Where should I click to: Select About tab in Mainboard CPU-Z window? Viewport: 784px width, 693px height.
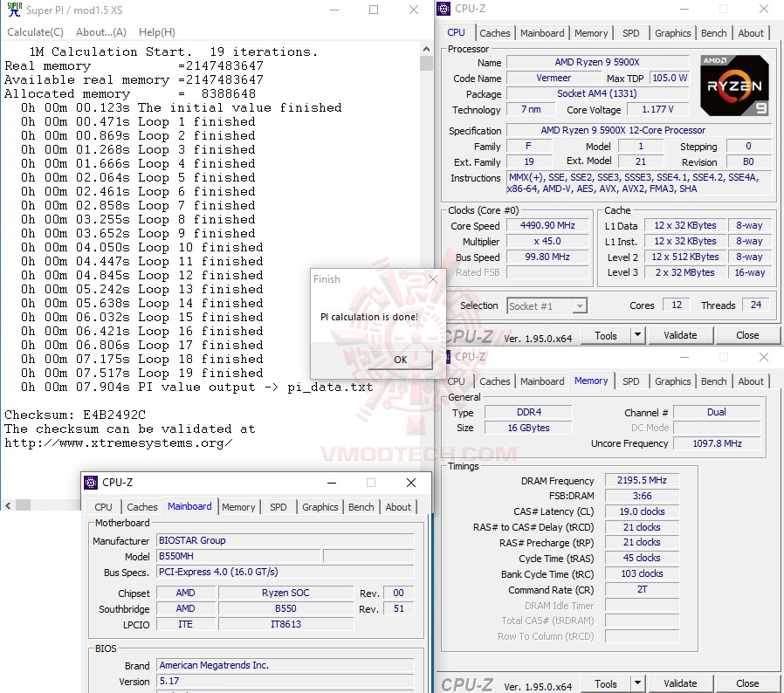[398, 507]
